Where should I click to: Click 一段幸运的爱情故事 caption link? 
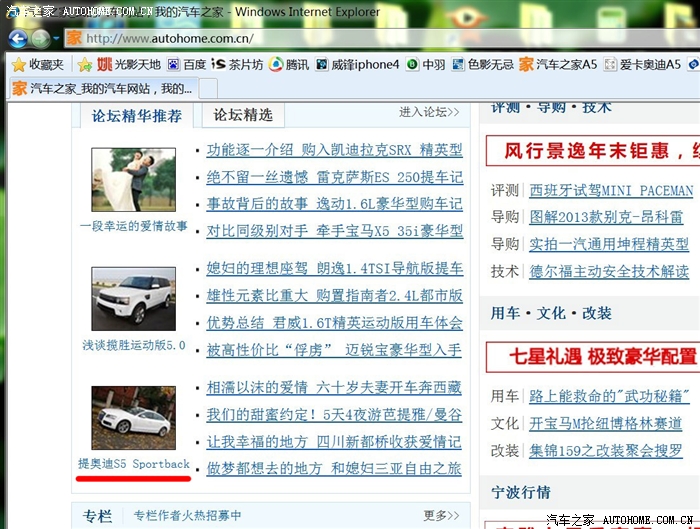point(133,226)
